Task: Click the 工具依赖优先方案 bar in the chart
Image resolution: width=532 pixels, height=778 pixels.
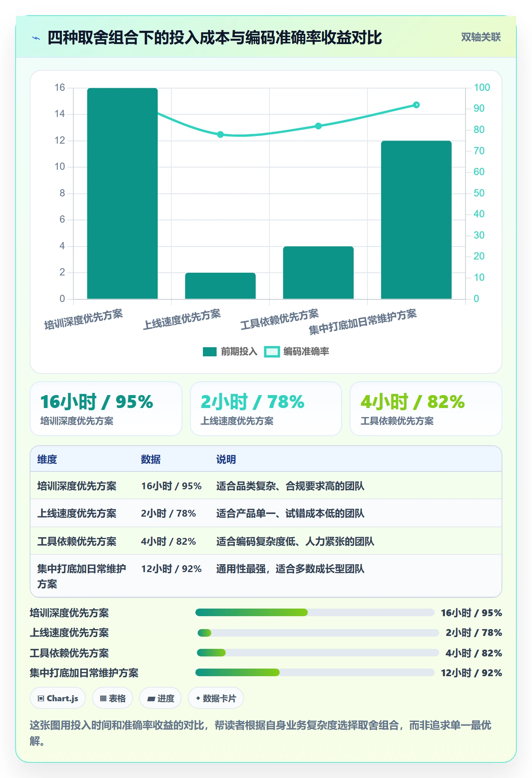Action: (318, 273)
